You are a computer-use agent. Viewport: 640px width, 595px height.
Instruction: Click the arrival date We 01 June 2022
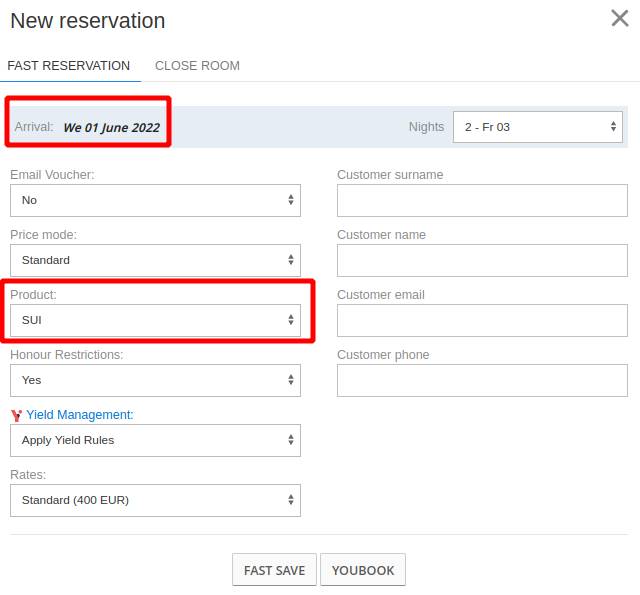point(111,127)
